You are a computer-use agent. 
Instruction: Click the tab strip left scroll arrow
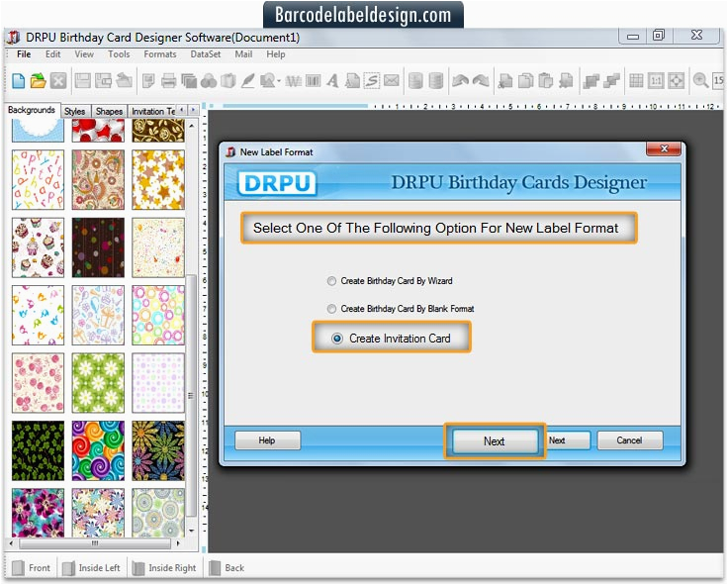[x=182, y=110]
